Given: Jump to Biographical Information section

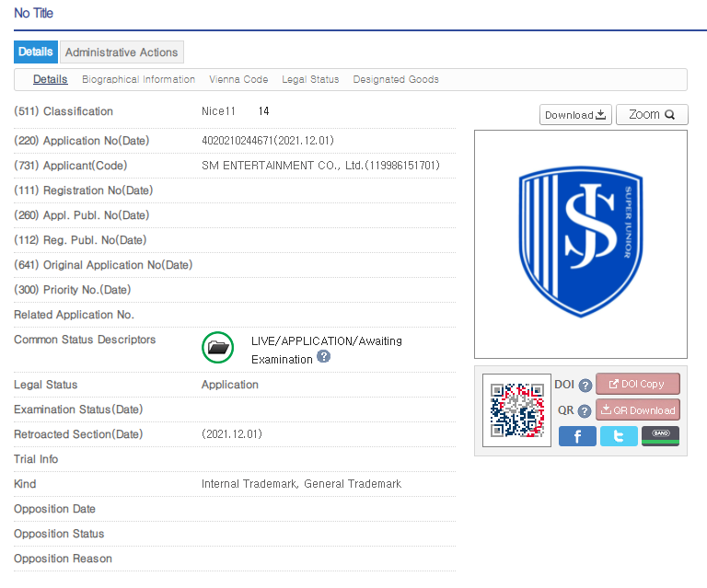Looking at the screenshot, I should (138, 79).
